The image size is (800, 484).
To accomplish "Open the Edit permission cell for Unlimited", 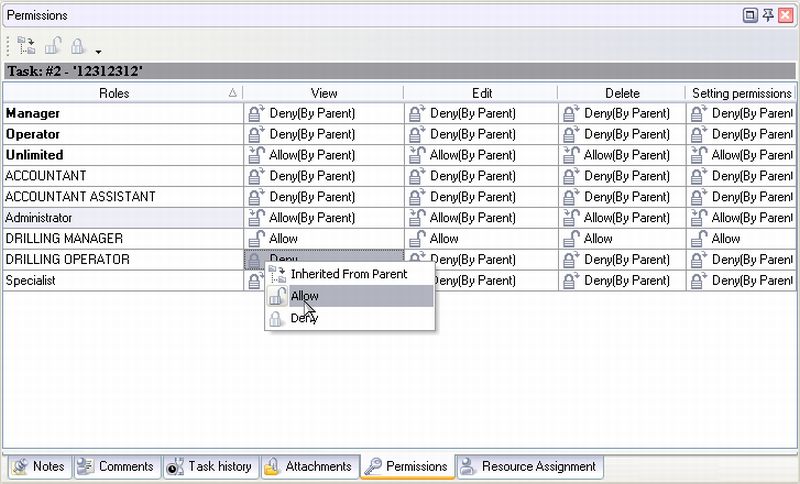I will tap(480, 155).
